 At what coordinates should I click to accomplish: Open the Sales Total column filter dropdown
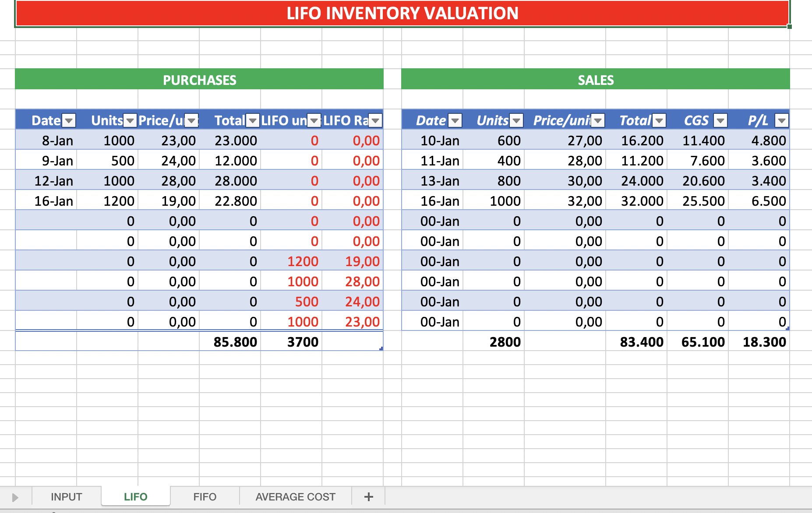pos(660,120)
